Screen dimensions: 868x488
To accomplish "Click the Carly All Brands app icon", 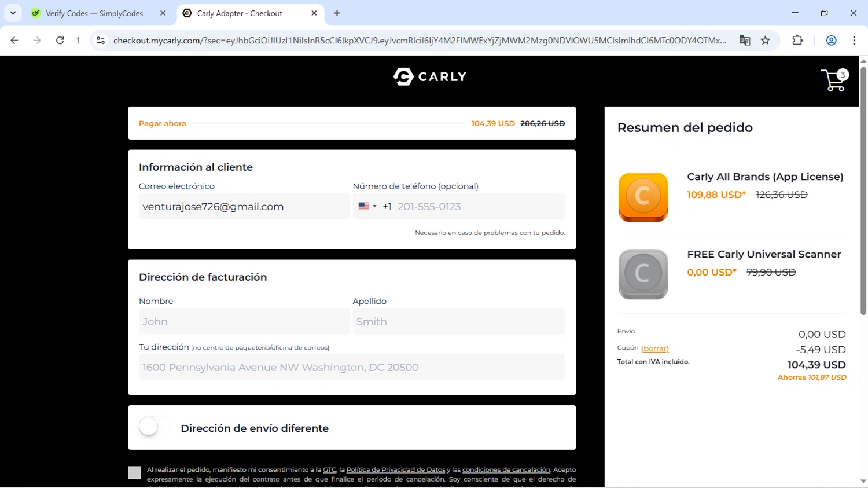I will click(643, 197).
